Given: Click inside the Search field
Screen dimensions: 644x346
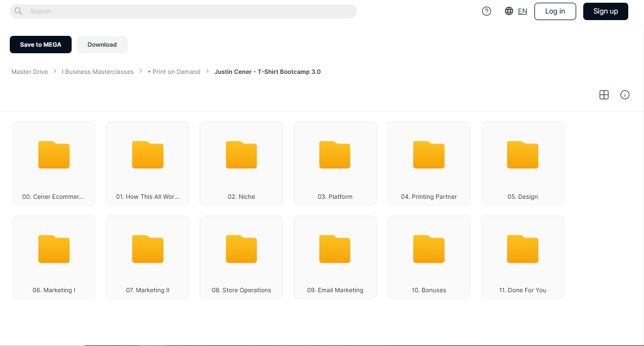Looking at the screenshot, I should point(183,11).
